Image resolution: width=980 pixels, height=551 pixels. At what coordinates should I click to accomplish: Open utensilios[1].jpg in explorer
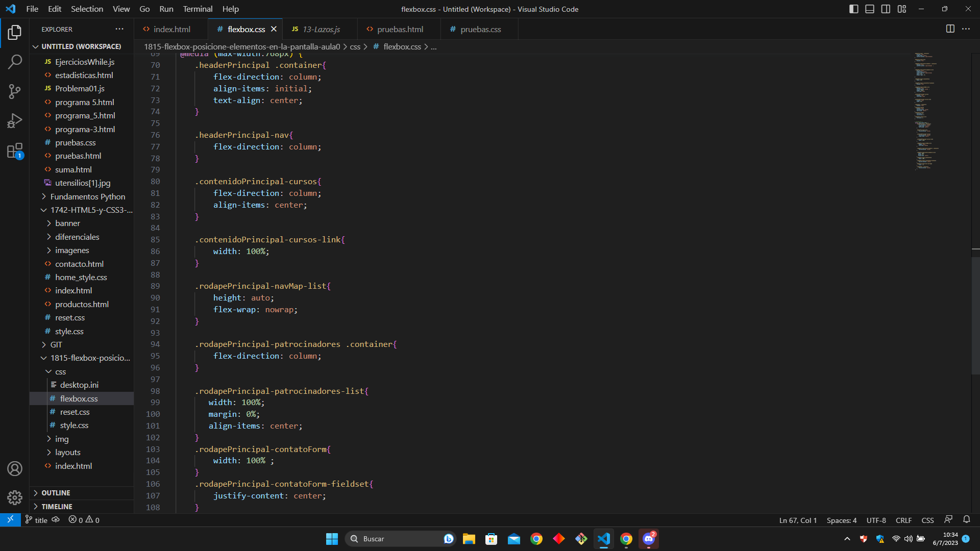(82, 183)
